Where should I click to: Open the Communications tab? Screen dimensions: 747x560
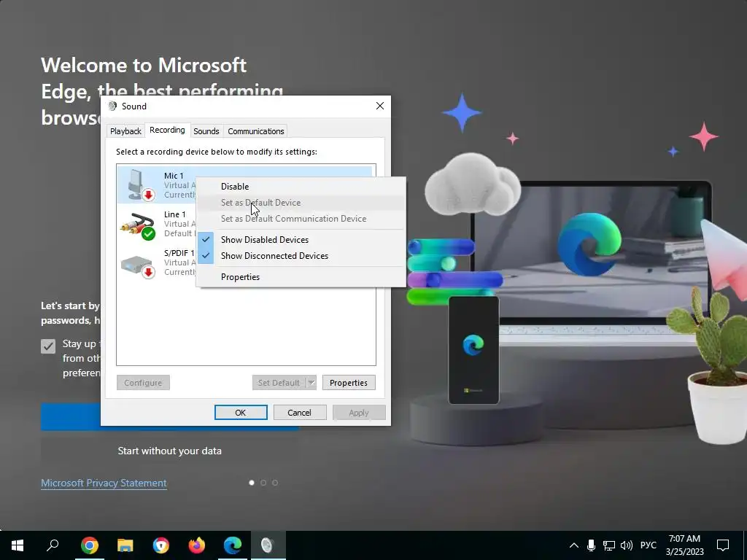click(256, 131)
